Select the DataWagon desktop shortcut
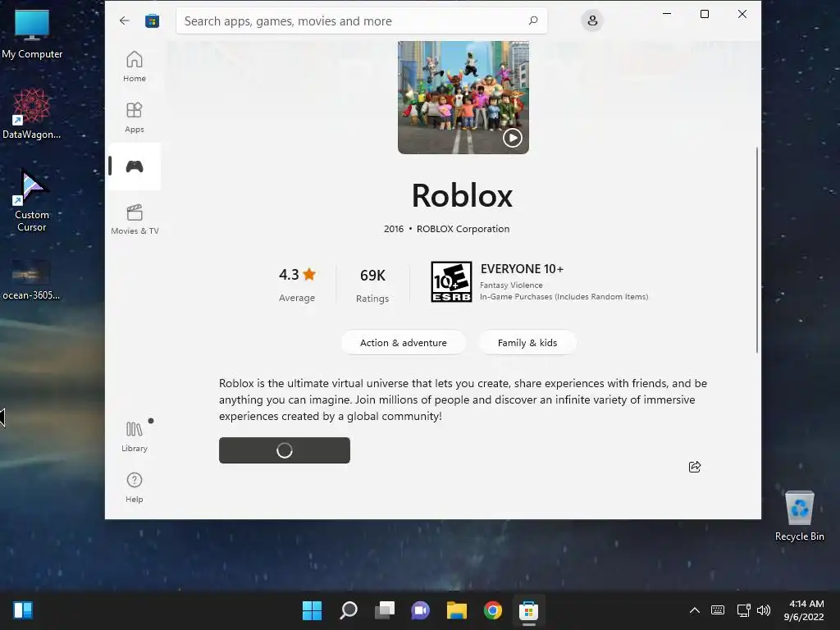The height and width of the screenshot is (630, 840). [32, 113]
